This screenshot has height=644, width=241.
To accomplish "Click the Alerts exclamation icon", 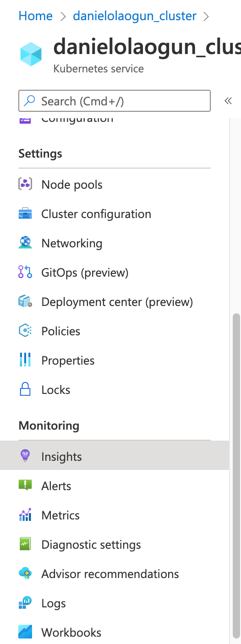I will [x=25, y=486].
